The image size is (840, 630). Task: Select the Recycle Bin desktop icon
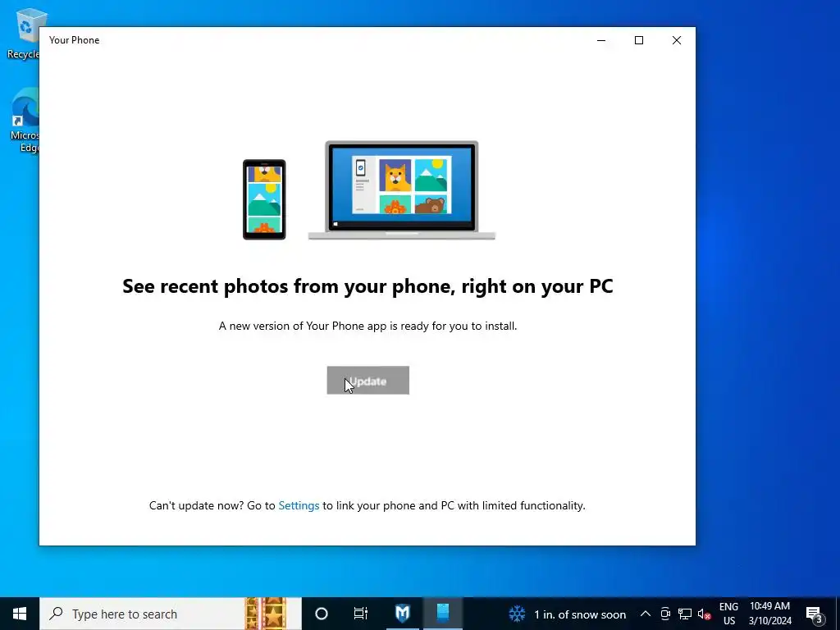coord(24,33)
